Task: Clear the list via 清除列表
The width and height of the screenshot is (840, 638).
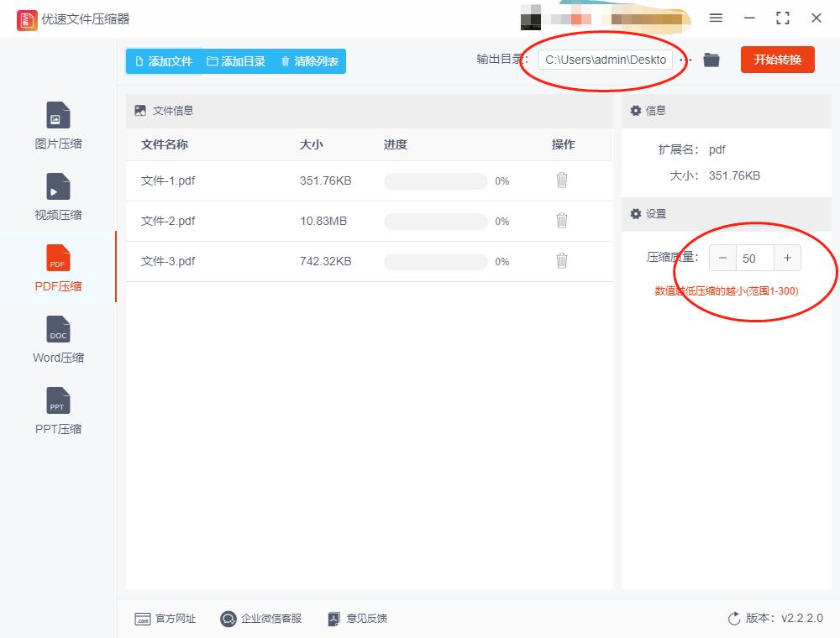Action: (309, 60)
